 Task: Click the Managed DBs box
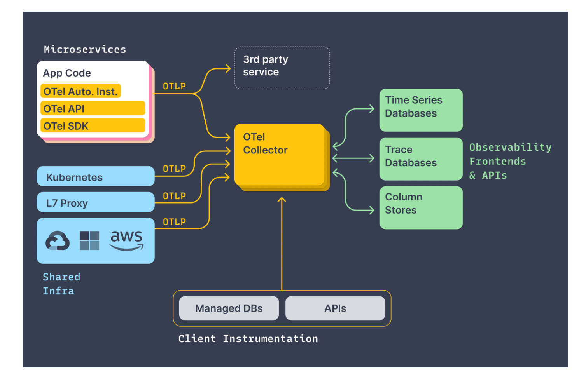point(229,308)
